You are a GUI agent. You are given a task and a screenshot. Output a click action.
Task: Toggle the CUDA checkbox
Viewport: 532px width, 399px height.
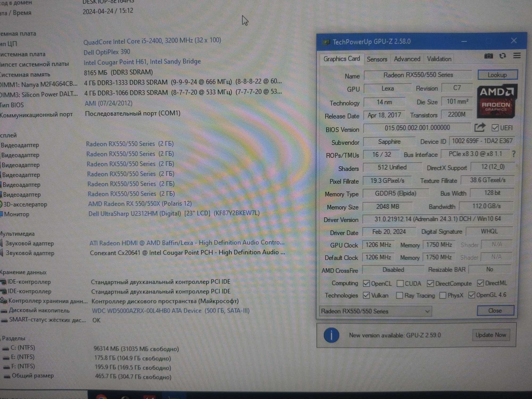400,284
